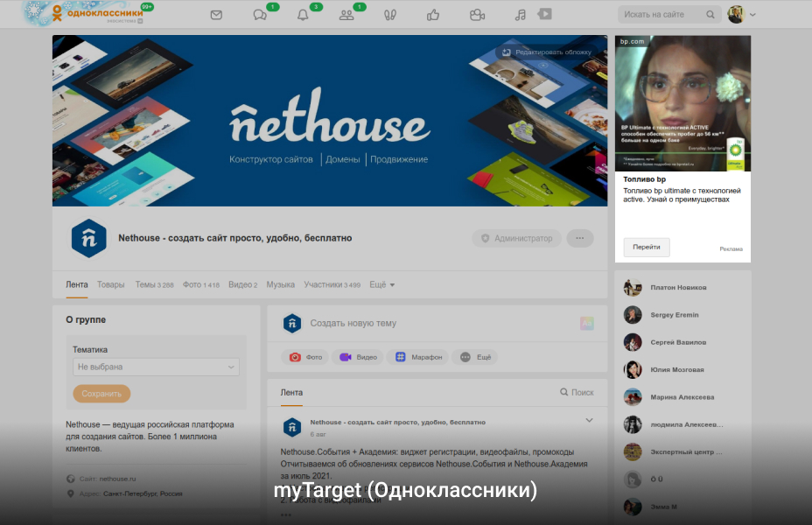Click the Администратор button
This screenshot has width=812, height=525.
[x=517, y=238]
